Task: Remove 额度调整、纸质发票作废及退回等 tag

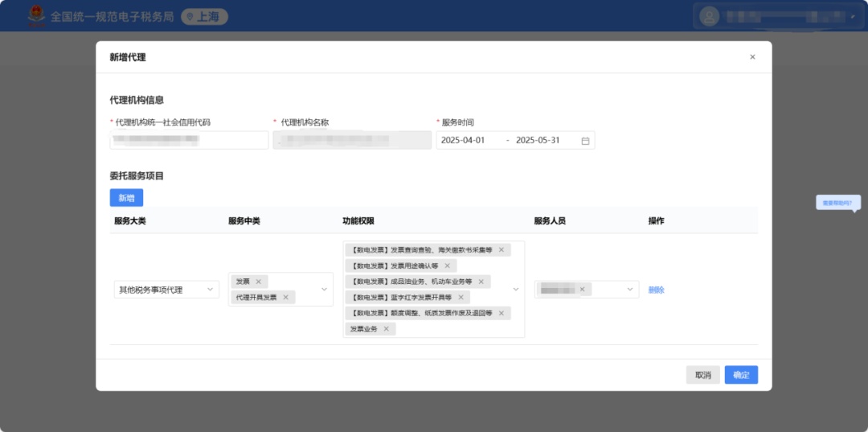Action: pos(502,313)
